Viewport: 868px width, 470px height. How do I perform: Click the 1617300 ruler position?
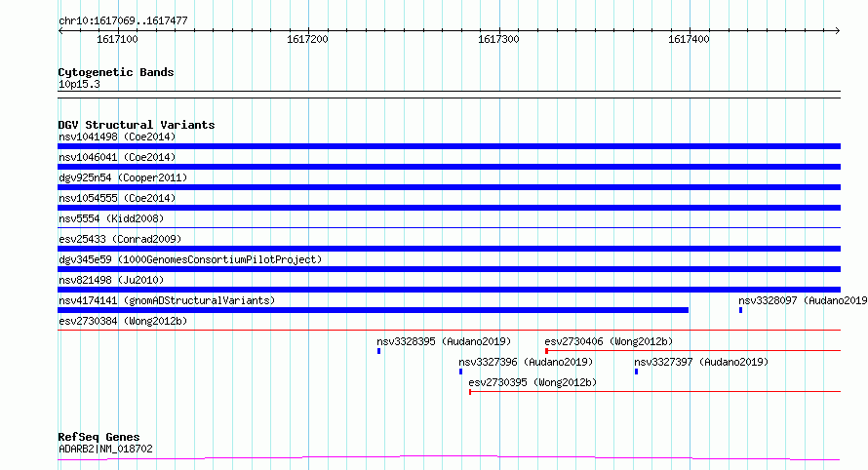tap(498, 39)
